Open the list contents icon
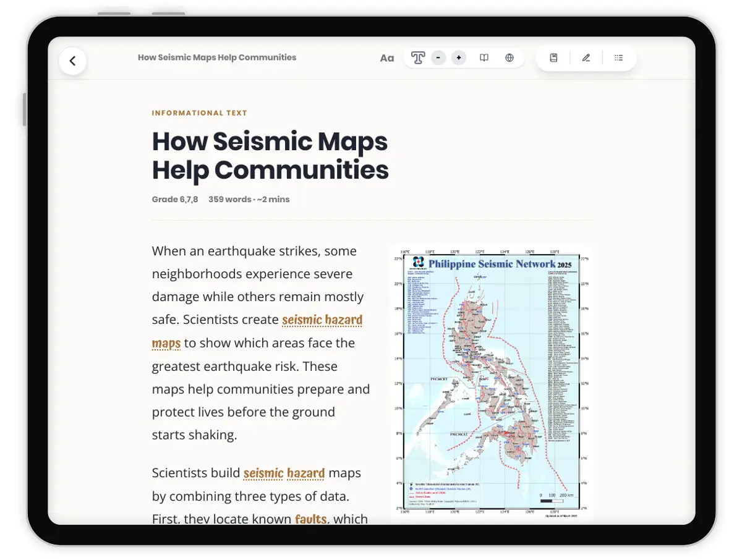The width and height of the screenshot is (742, 560). [618, 58]
